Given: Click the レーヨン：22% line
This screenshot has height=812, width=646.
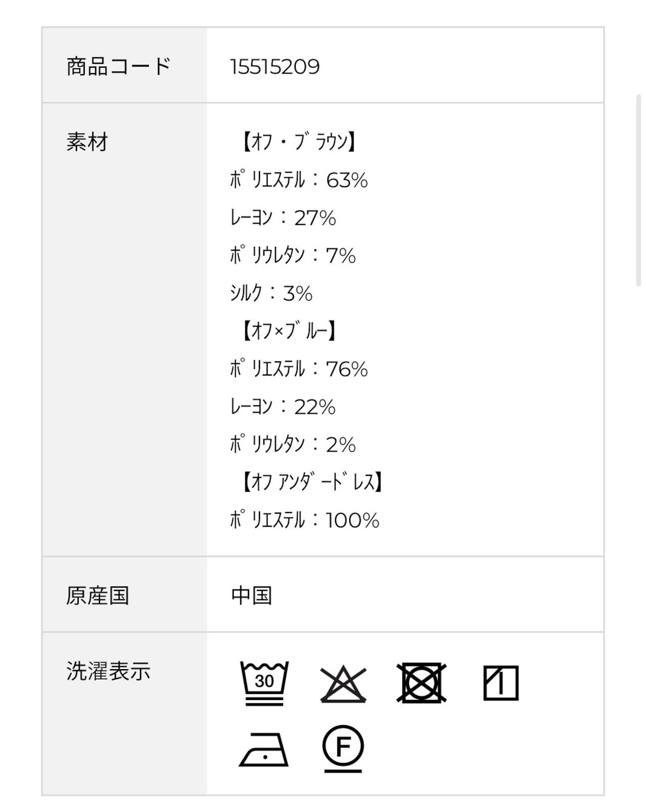Looking at the screenshot, I should tap(283, 407).
